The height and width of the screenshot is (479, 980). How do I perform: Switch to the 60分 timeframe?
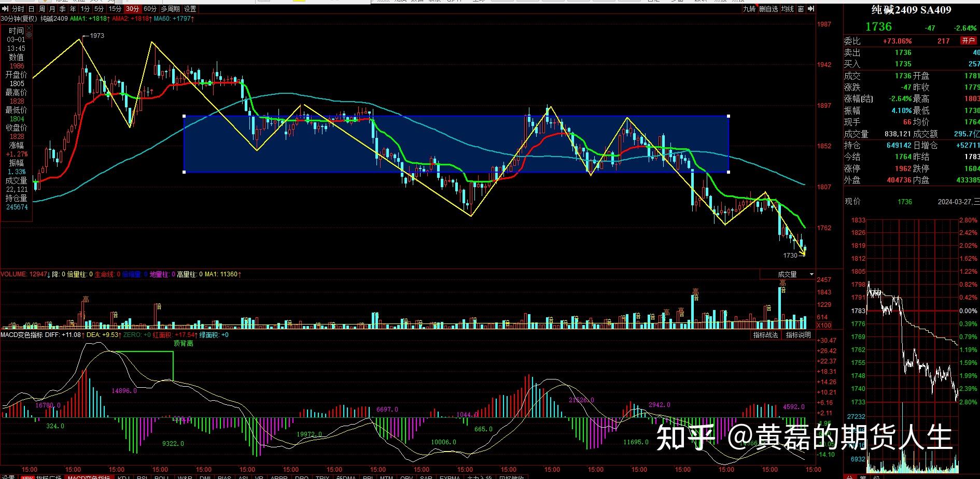(150, 9)
